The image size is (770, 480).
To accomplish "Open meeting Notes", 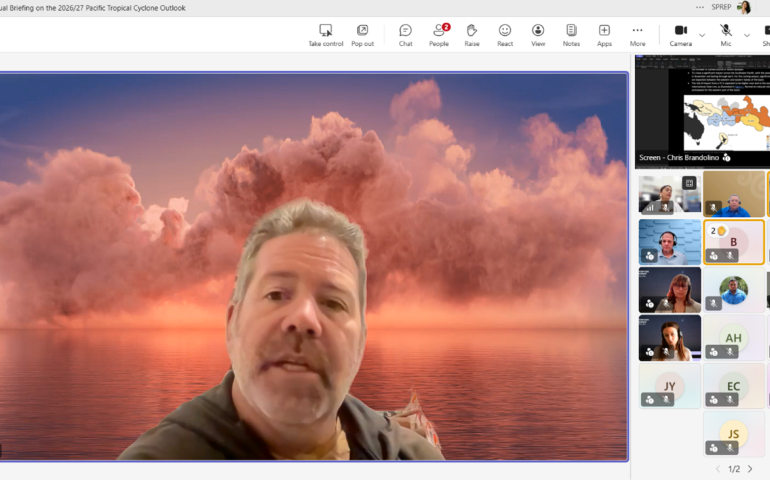I will pos(571,35).
